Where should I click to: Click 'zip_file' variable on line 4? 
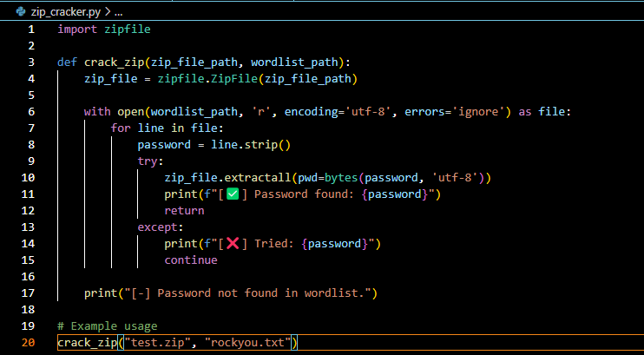point(111,79)
